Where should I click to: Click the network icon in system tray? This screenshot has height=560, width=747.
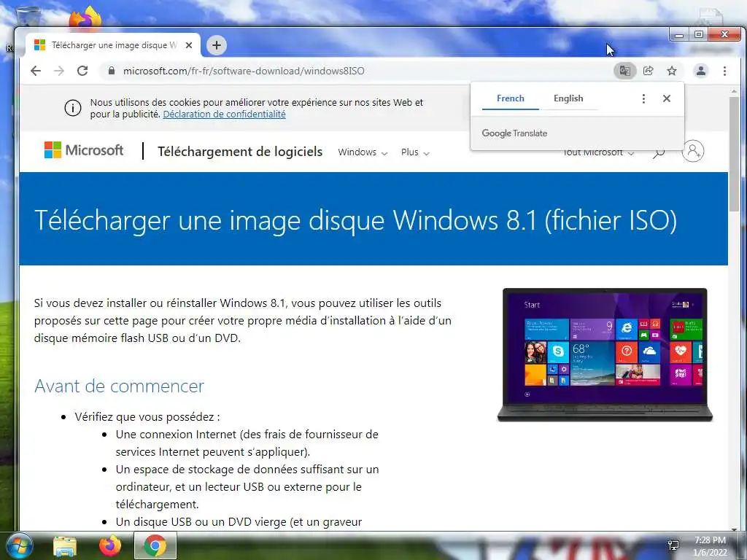click(673, 545)
